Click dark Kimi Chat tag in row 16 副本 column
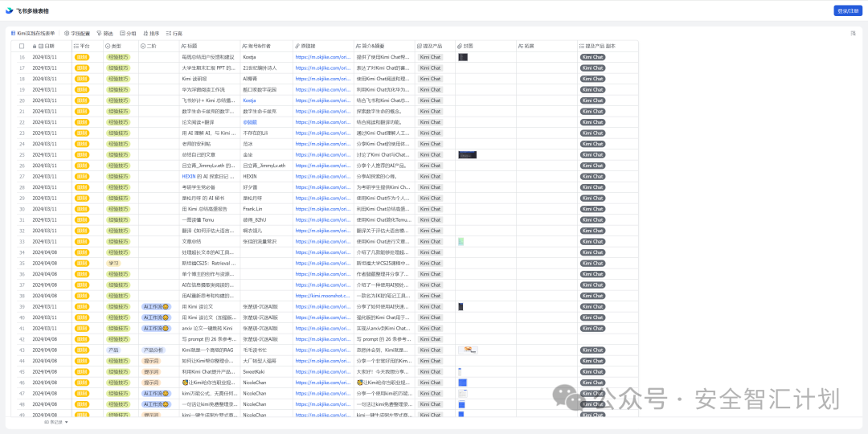Image resolution: width=868 pixels, height=434 pixels. pos(592,57)
